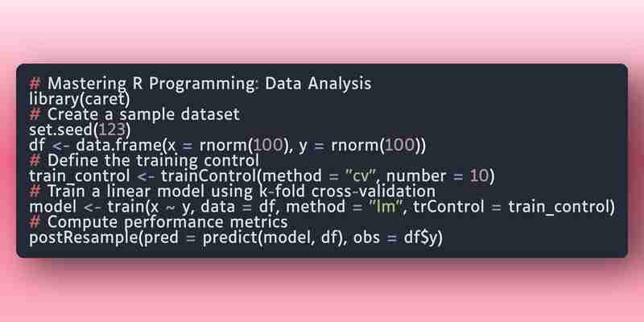Click the library(caret) line
Viewport: 644px width, 322px height.
coord(80,99)
